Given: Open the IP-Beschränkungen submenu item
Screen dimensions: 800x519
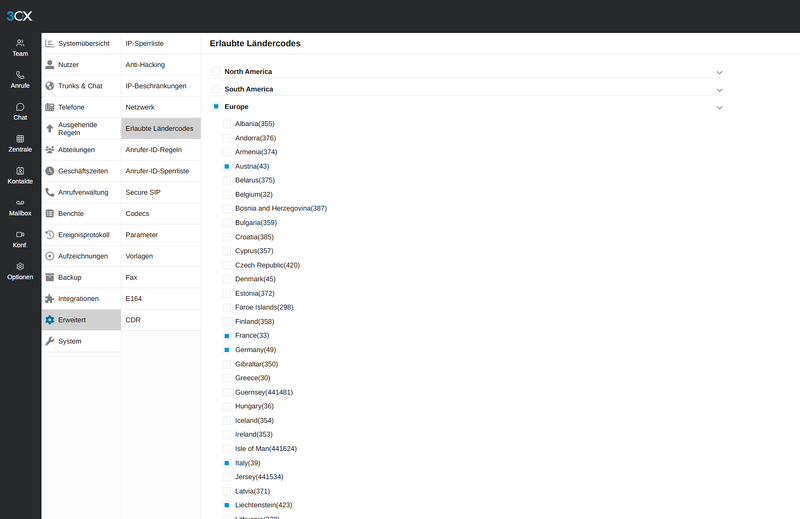Looking at the screenshot, I should pyautogui.click(x=161, y=86).
